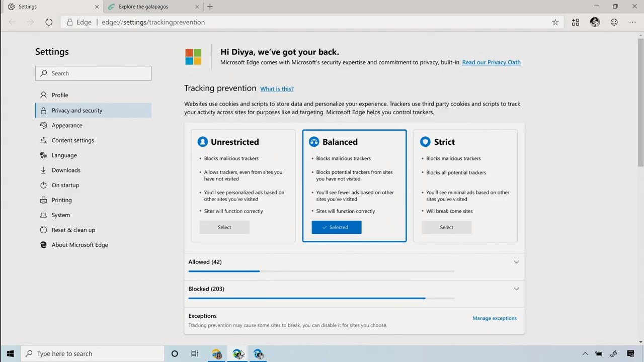Click the Downloads arrow icon in sidebar
Screen dimensions: 644x362
43,170
